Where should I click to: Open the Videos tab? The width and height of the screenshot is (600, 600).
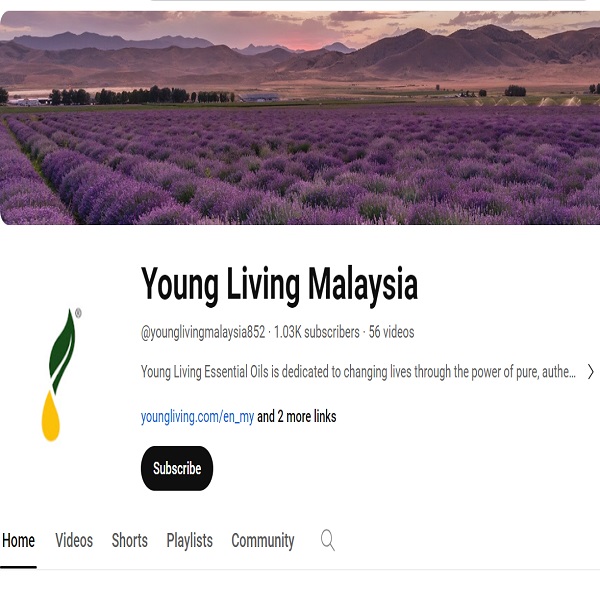(x=74, y=540)
